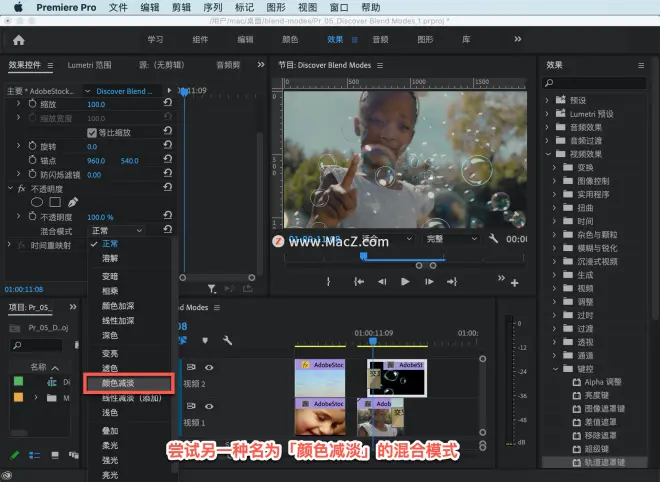
Task: Select the bubbles clip on video 2
Action: click(397, 378)
